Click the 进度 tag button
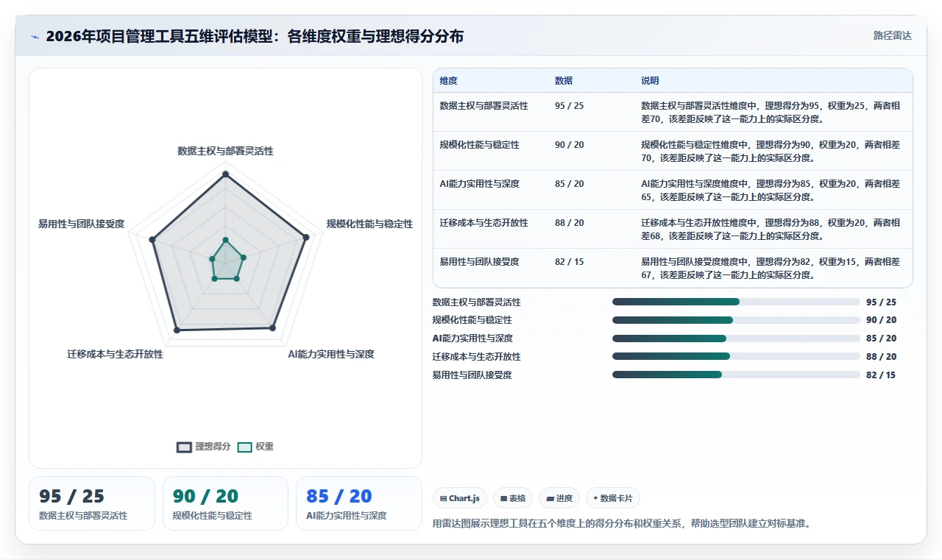This screenshot has width=942, height=560. tap(559, 498)
